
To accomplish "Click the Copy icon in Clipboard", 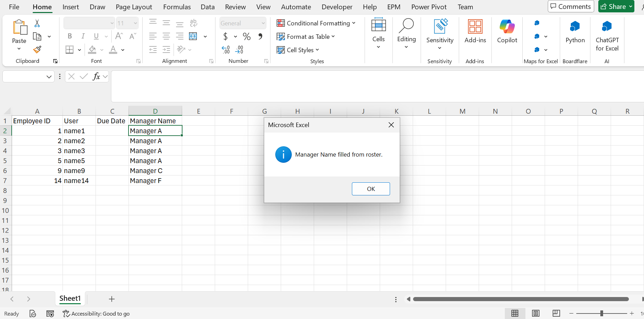I will click(x=37, y=36).
